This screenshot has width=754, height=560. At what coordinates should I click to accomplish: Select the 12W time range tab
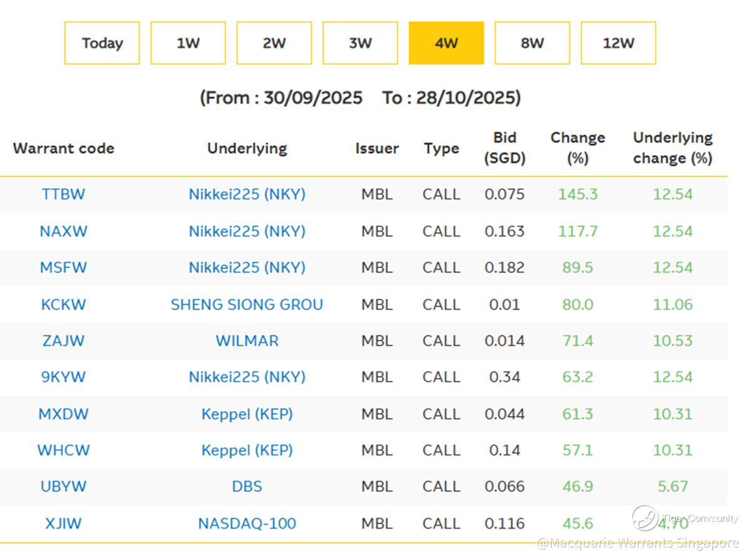[x=618, y=43]
